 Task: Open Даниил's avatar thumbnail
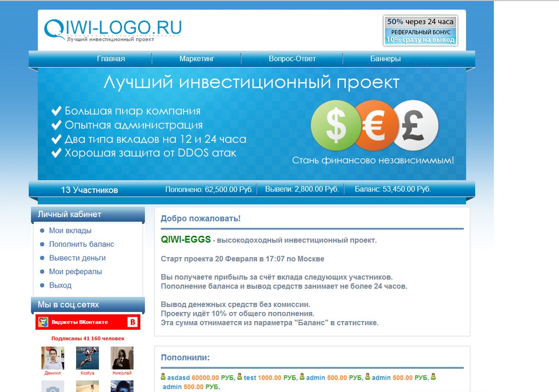click(53, 358)
